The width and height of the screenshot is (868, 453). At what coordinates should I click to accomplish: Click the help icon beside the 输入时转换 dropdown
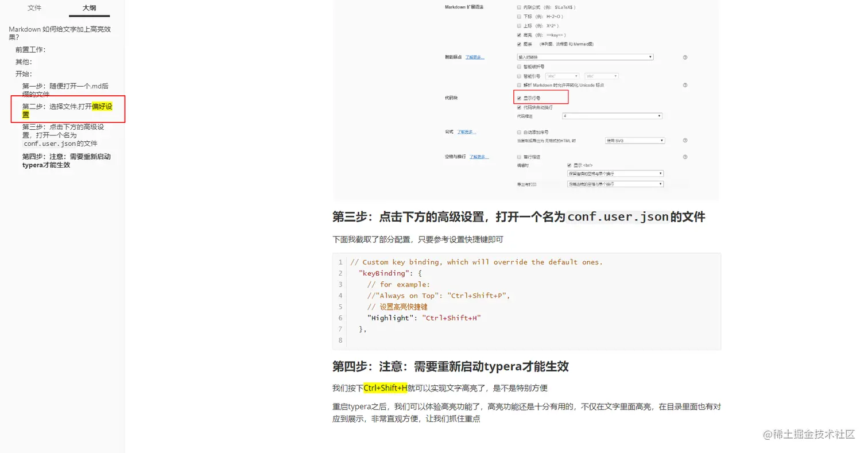click(685, 57)
